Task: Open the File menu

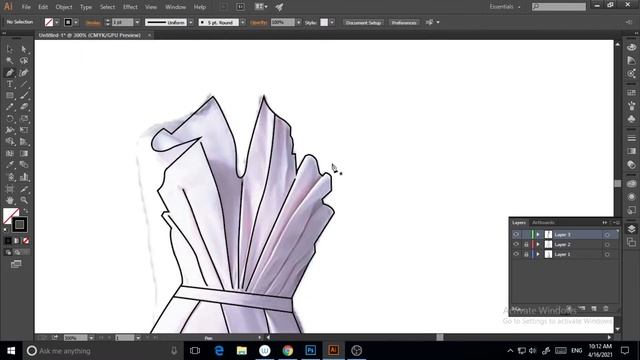Action: [26, 7]
